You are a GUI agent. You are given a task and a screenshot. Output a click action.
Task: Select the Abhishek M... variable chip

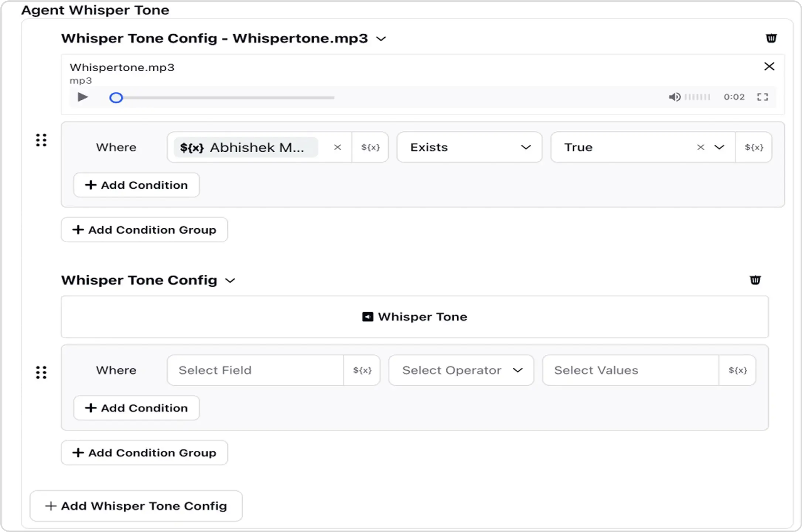click(246, 147)
